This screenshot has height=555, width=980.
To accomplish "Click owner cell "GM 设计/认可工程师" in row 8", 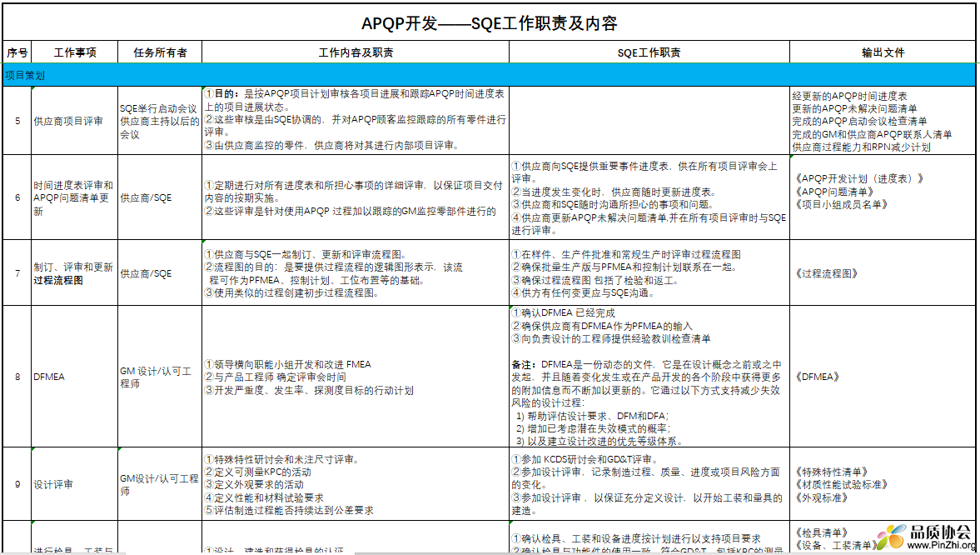I will (160, 376).
